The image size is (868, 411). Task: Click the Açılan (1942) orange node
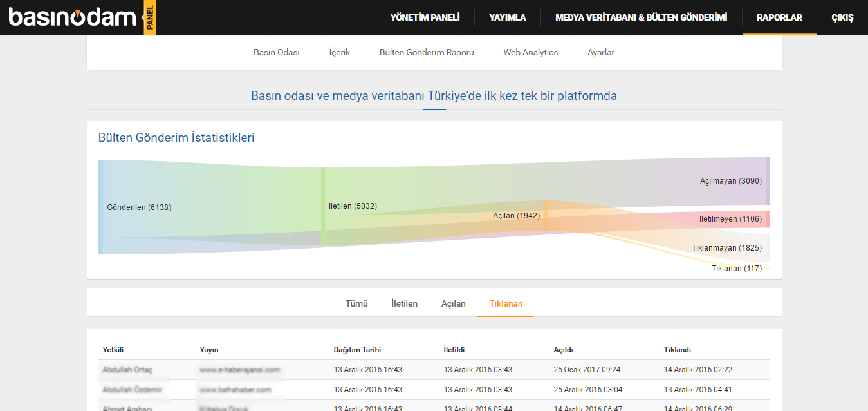point(545,216)
